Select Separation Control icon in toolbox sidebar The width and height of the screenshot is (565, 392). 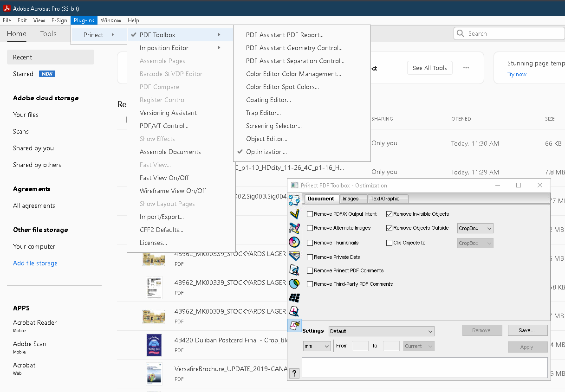click(x=294, y=228)
